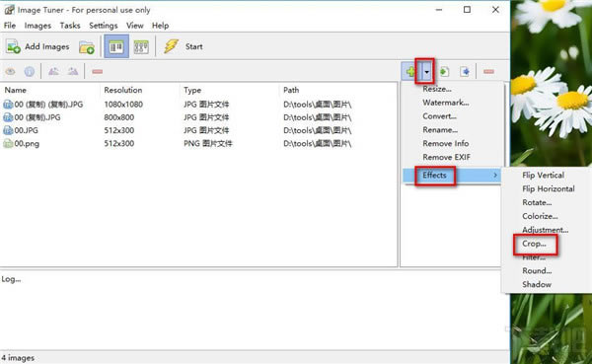
Task: Click the eye preview image icon
Action: tap(10, 71)
